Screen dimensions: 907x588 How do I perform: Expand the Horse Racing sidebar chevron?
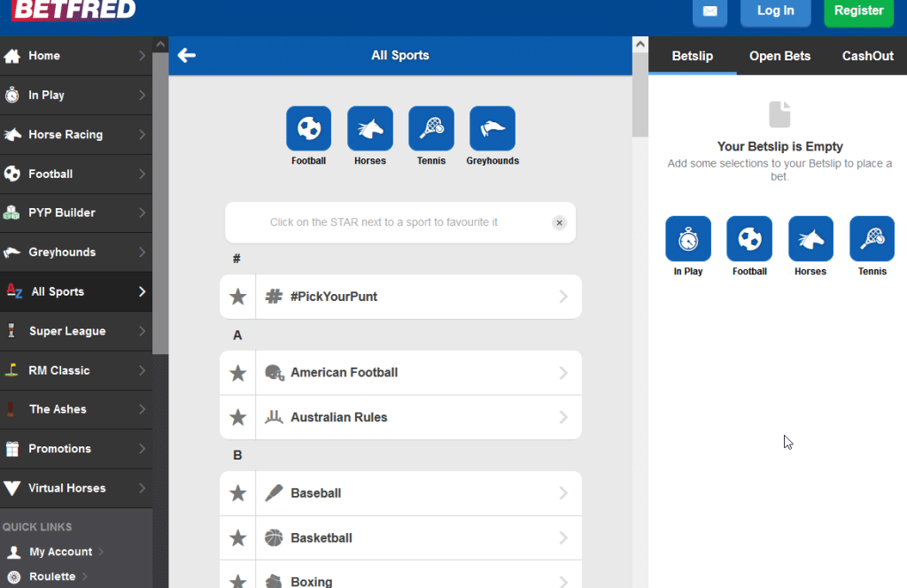tap(142, 134)
